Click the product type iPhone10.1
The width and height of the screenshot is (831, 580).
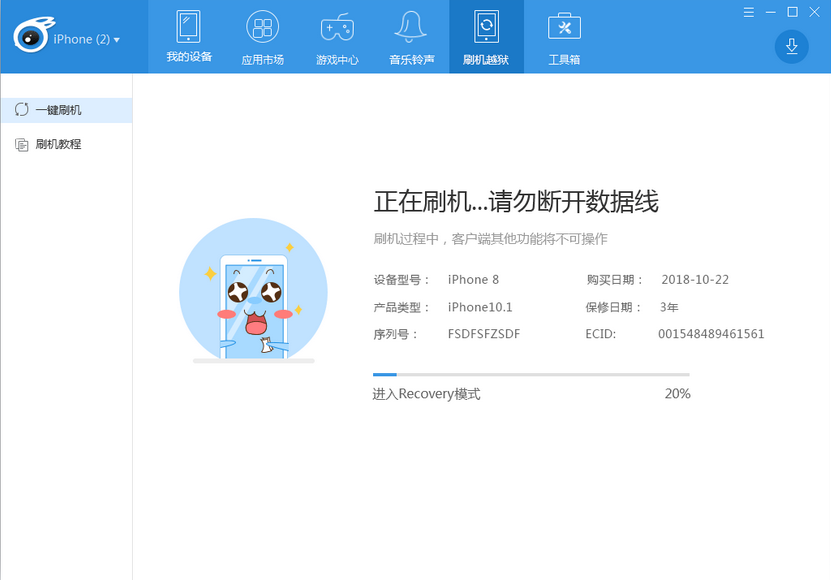[480, 307]
